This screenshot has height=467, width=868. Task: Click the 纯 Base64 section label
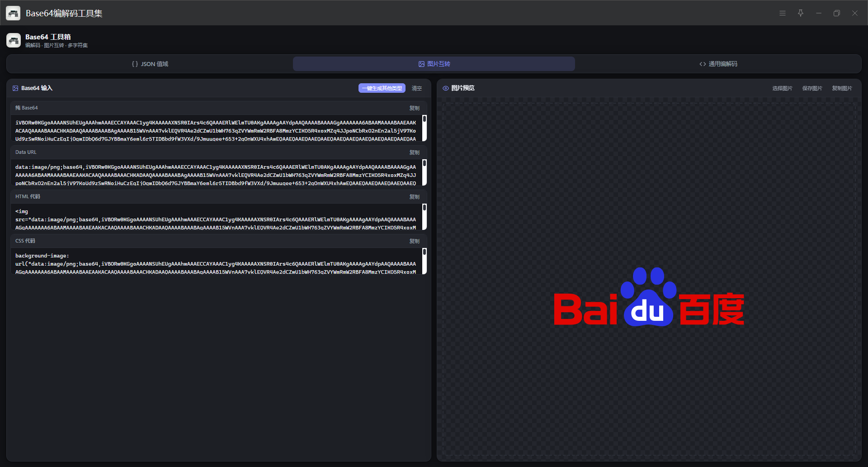tap(27, 108)
